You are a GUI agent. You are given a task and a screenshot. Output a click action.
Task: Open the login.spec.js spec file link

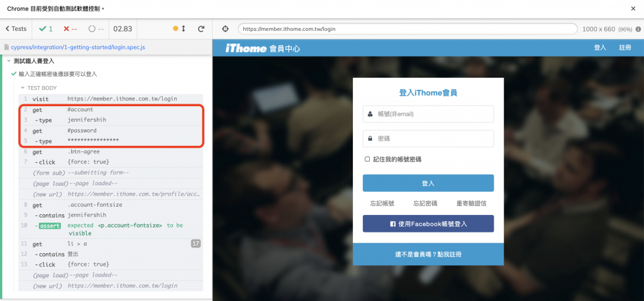[x=78, y=47]
